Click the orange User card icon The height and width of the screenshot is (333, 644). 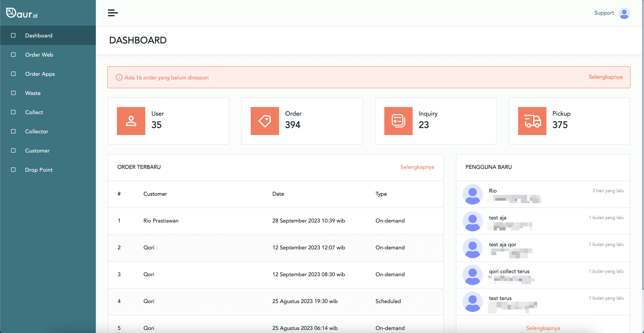click(131, 121)
